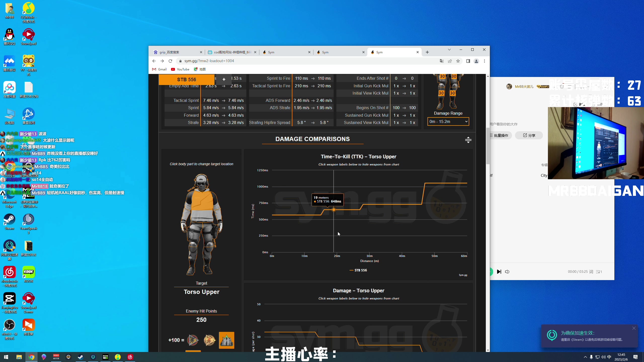Click the address bar URL field

307,61
